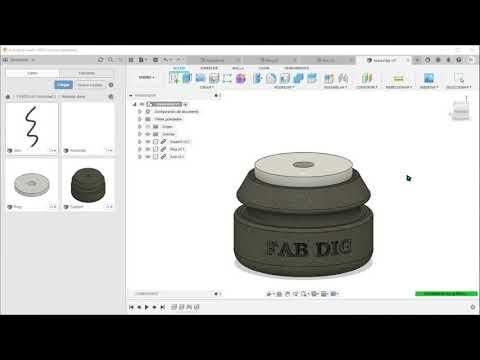Image resolution: width=480 pixels, height=360 pixels.
Task: Open the Personas tab in data panel
Action: pos(87,73)
